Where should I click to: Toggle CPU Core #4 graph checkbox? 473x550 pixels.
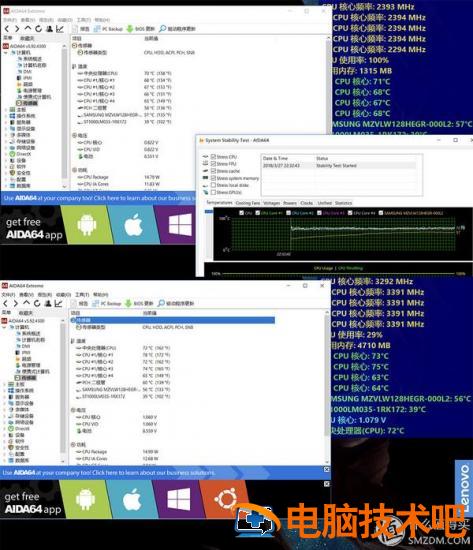pos(350,213)
